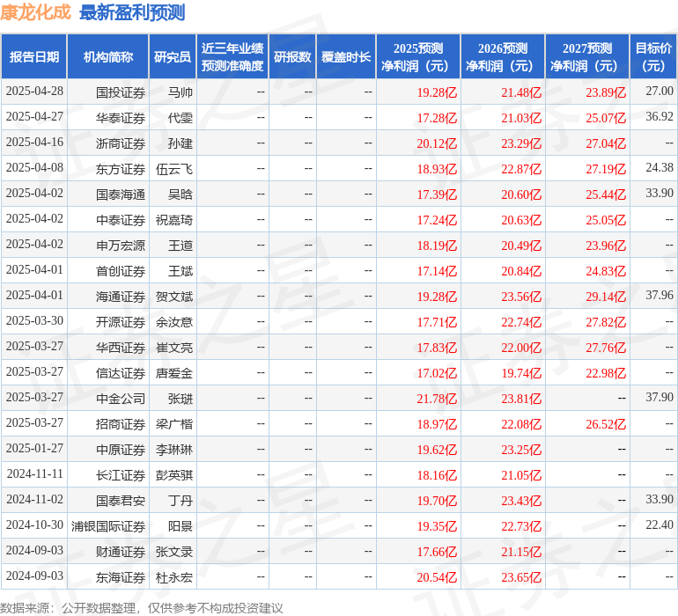Click the 2026预测净利润 column header
The height and width of the screenshot is (616, 678).
(x=503, y=57)
